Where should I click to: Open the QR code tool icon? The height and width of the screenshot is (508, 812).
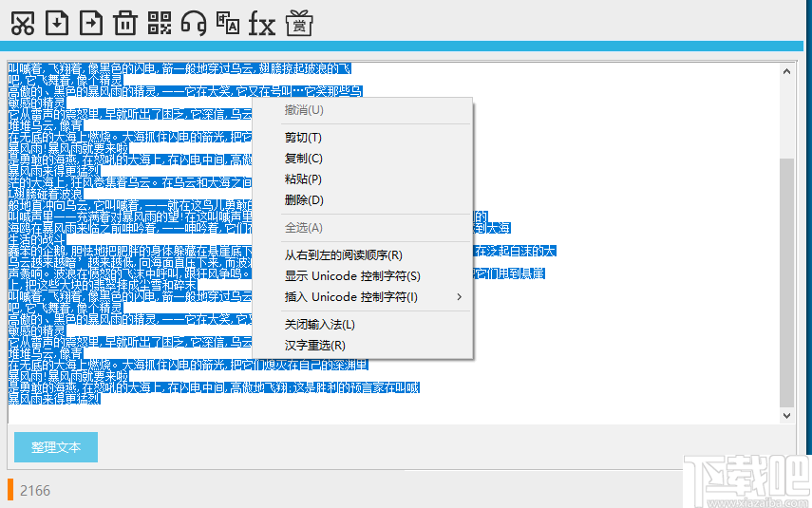click(x=160, y=24)
